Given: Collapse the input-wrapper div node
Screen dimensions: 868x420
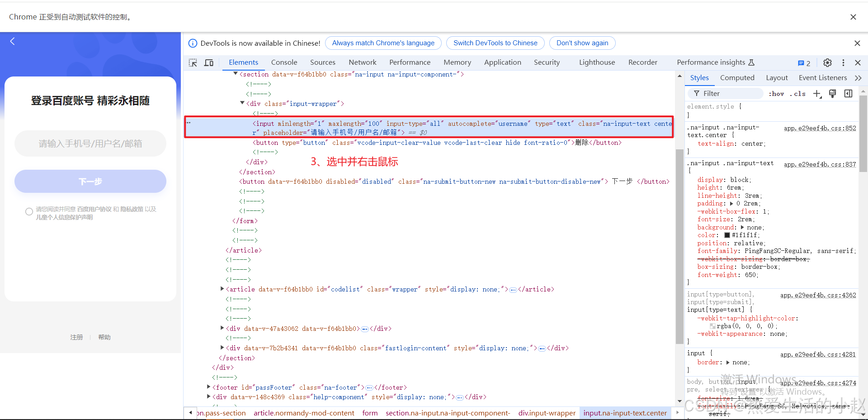Looking at the screenshot, I should tap(242, 103).
